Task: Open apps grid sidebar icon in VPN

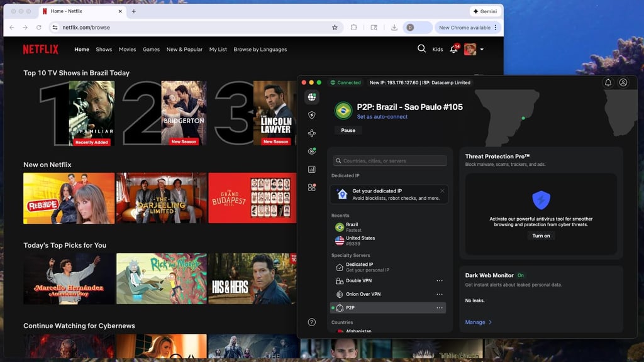Action: [312, 187]
